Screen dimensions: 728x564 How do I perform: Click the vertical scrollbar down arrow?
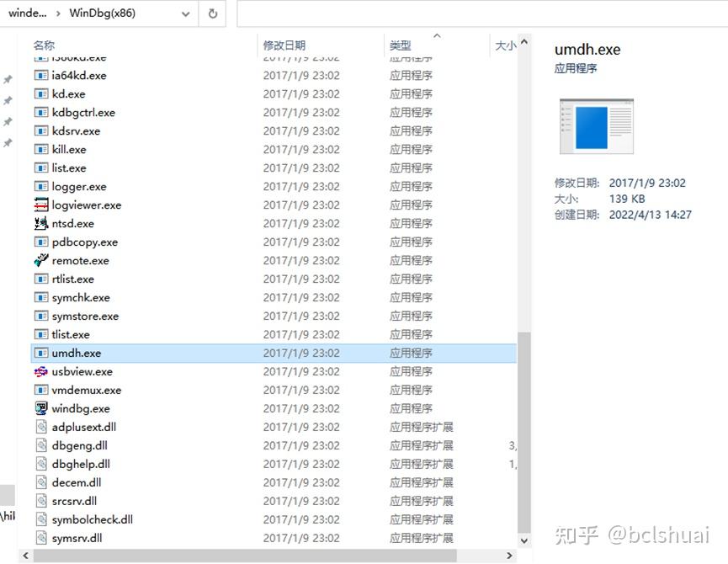point(524,540)
